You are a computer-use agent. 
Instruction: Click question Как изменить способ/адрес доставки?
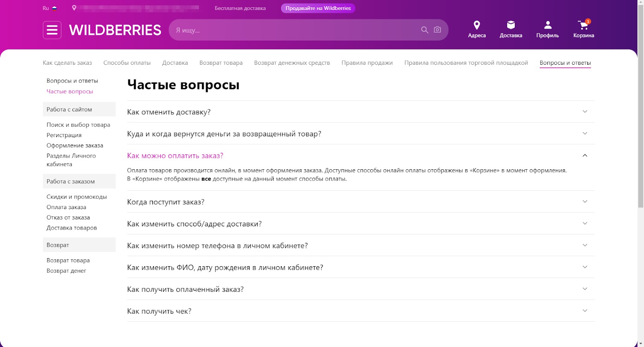click(x=194, y=224)
